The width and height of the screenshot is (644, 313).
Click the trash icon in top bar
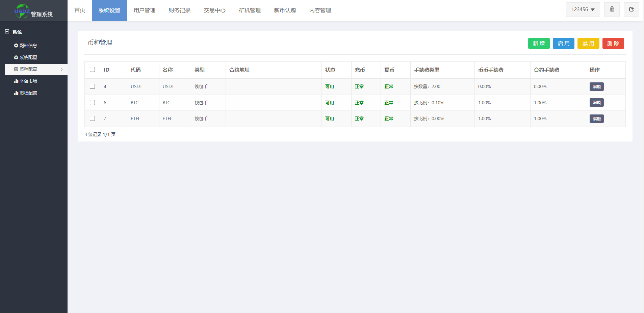click(612, 9)
